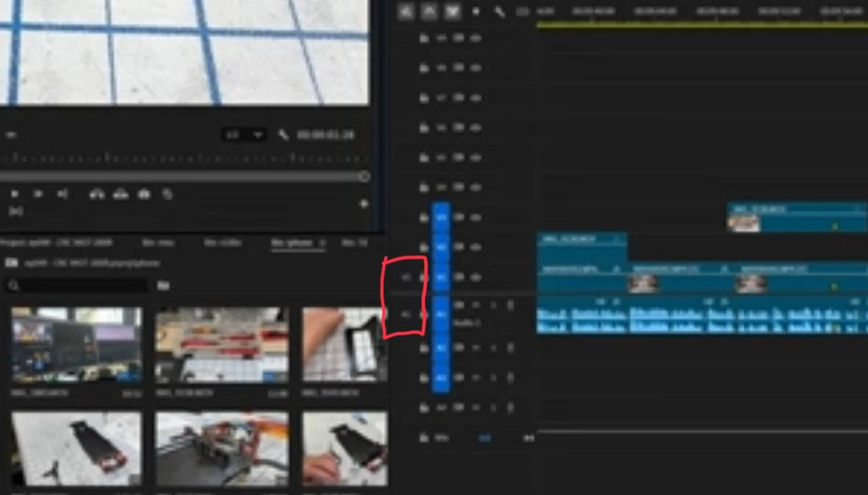Select the monitor-wall video thumbnail in bin
The height and width of the screenshot is (495, 868).
pos(77,345)
